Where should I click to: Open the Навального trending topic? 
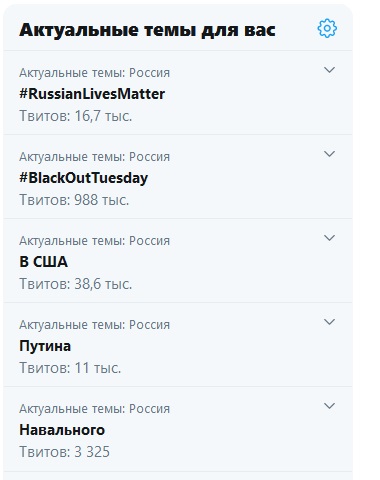(62, 430)
